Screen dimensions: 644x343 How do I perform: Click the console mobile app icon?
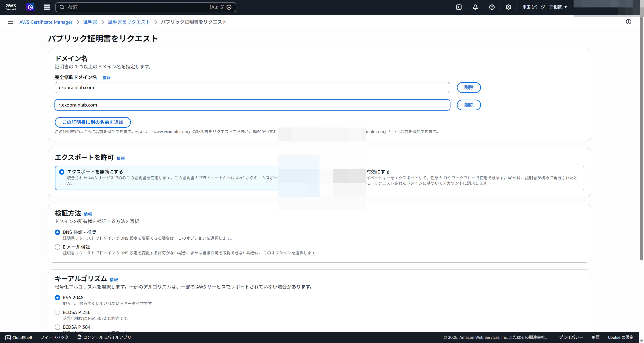pos(79,337)
